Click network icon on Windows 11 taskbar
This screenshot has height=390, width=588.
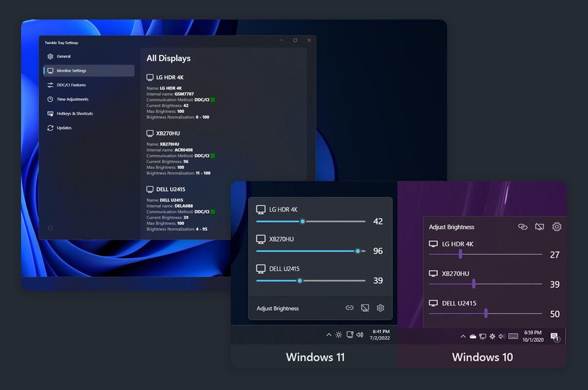click(350, 334)
